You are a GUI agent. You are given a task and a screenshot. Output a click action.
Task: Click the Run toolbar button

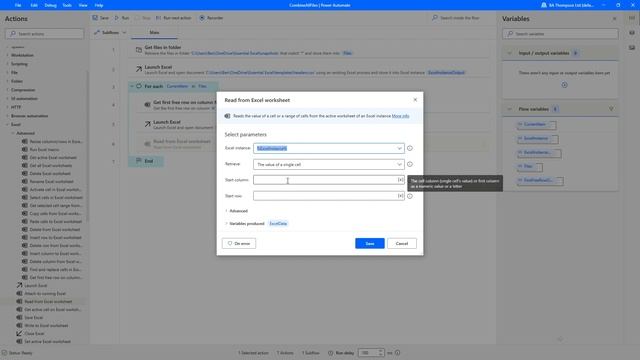pos(122,18)
